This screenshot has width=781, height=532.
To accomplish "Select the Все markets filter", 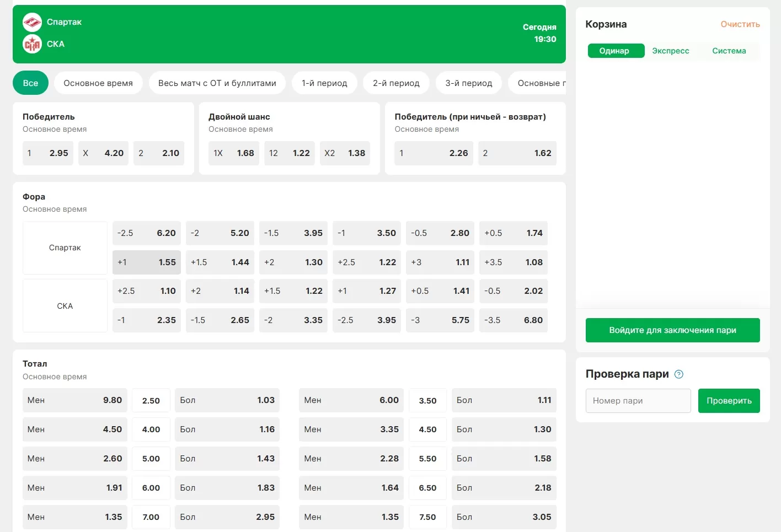I will (x=30, y=83).
